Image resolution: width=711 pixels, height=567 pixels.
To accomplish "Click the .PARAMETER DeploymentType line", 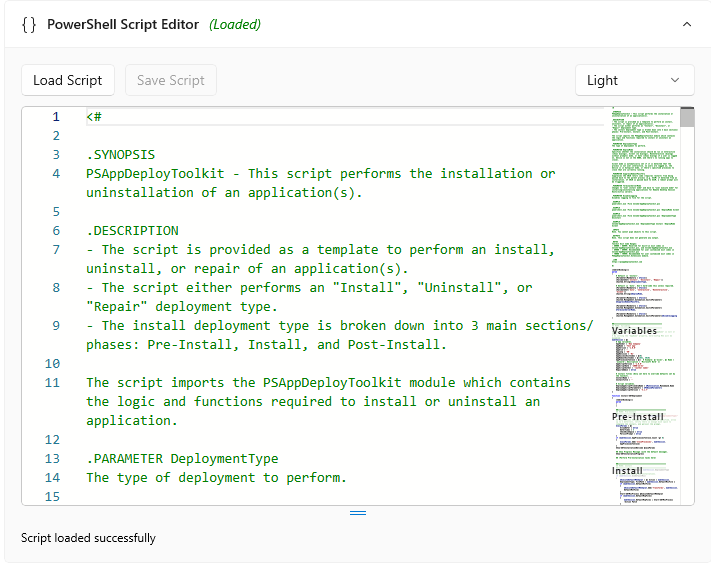I will [x=182, y=459].
